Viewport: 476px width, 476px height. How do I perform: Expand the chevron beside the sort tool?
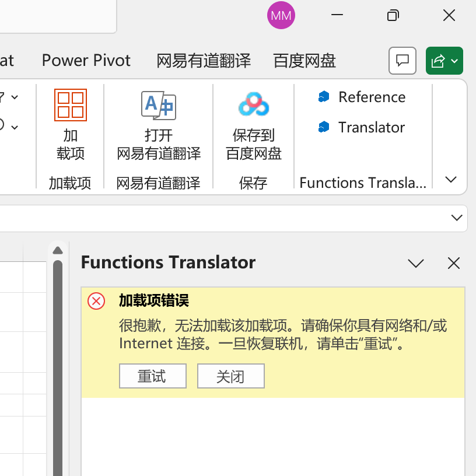[x=15, y=97]
